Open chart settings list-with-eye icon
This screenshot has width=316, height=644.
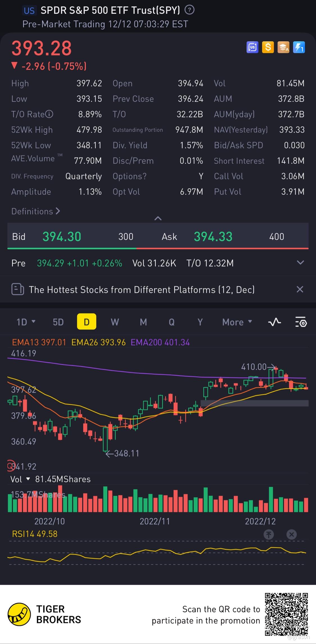(301, 322)
